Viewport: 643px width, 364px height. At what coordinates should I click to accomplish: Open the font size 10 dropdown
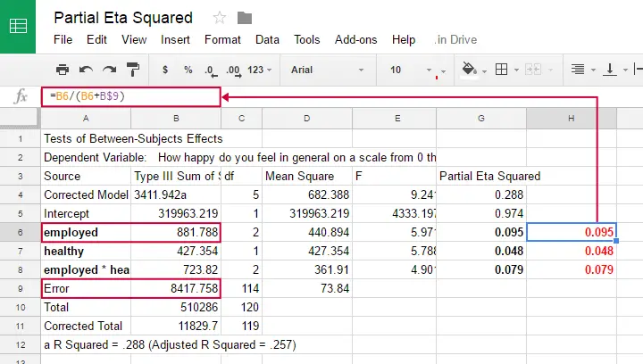tap(411, 70)
